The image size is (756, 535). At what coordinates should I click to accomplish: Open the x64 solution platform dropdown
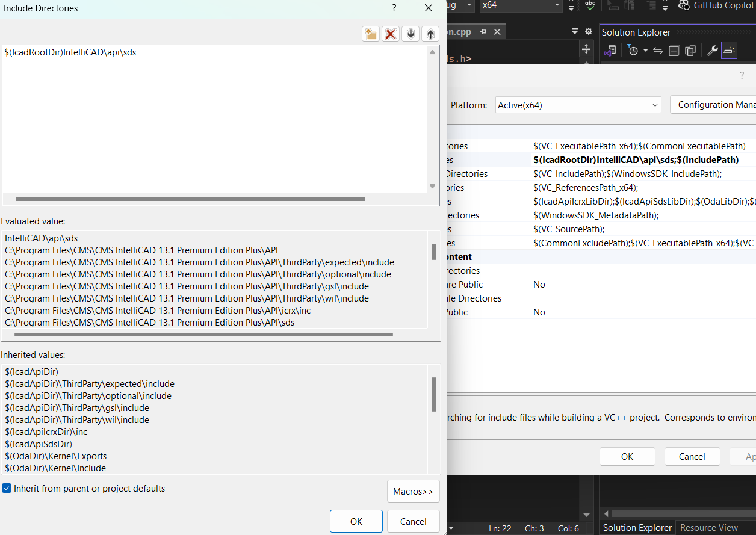point(521,5)
